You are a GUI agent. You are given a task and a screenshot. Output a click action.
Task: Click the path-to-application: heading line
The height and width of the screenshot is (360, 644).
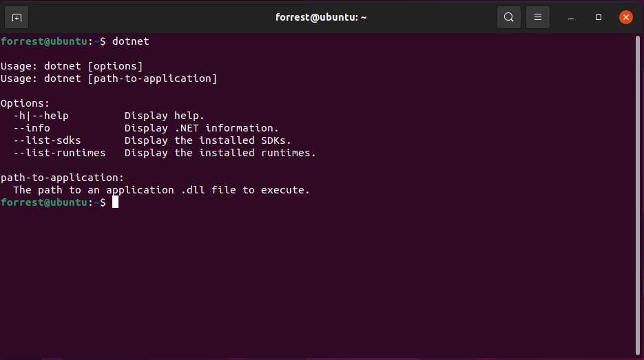[x=62, y=178]
